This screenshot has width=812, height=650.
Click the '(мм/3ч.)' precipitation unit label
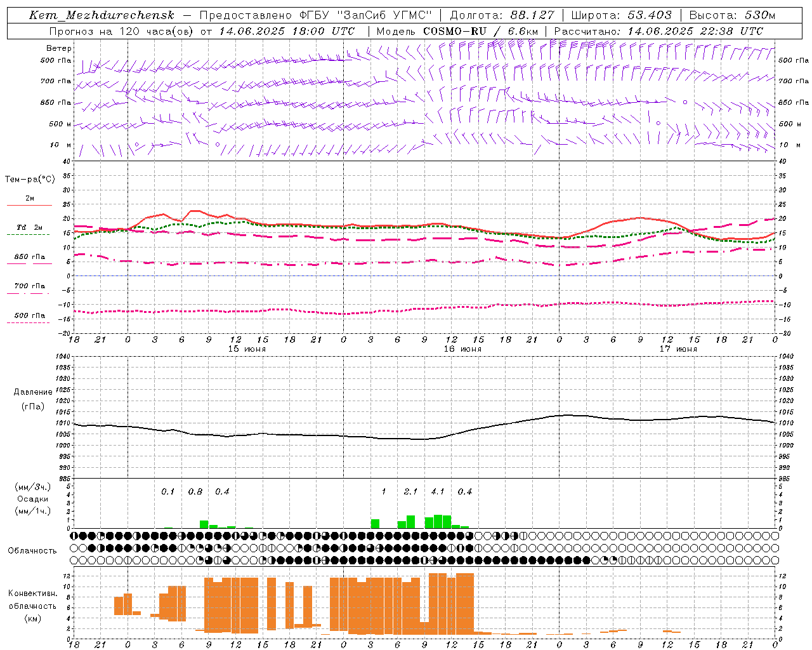(33, 487)
